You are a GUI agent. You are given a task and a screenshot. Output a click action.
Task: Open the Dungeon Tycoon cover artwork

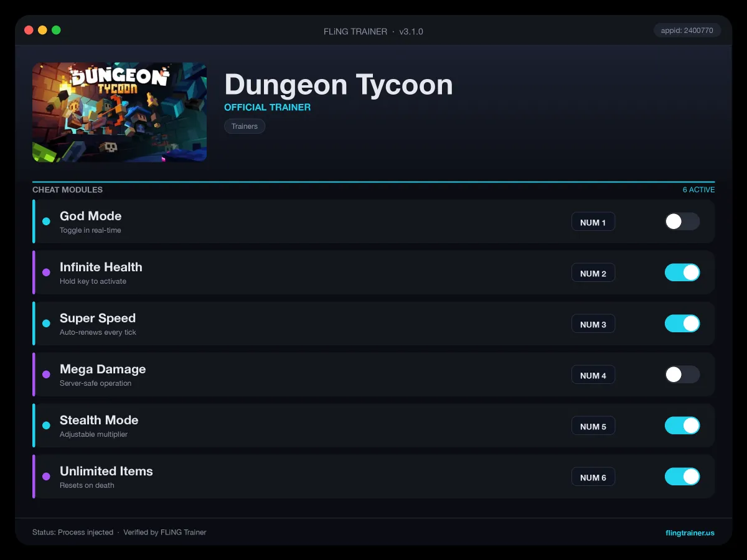click(x=120, y=112)
